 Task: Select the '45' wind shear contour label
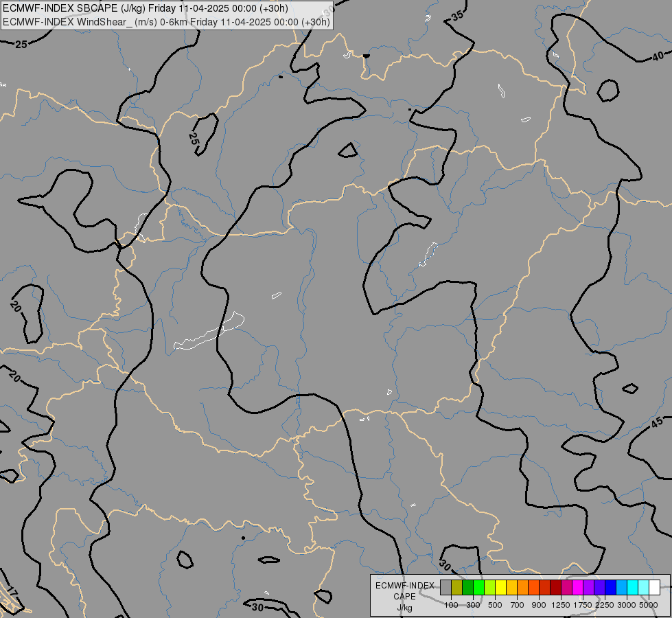pyautogui.click(x=657, y=422)
